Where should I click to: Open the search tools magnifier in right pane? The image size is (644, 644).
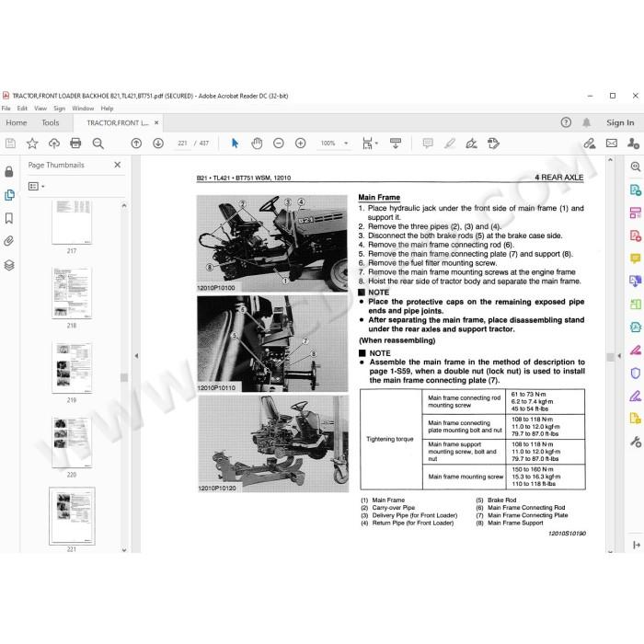(x=636, y=167)
